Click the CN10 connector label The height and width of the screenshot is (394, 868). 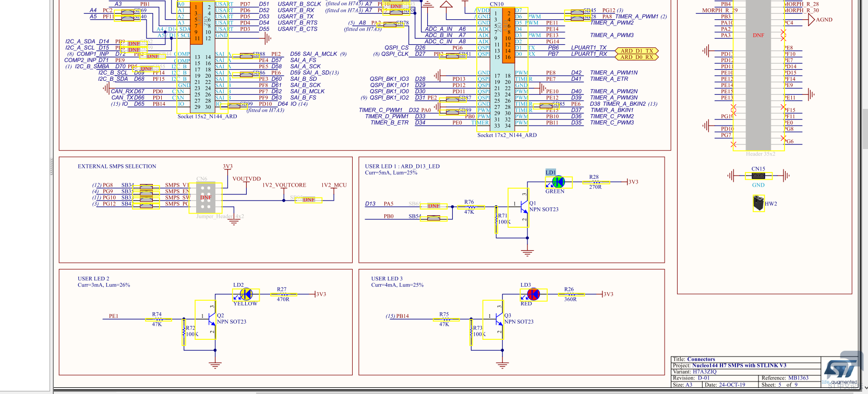tap(497, 4)
